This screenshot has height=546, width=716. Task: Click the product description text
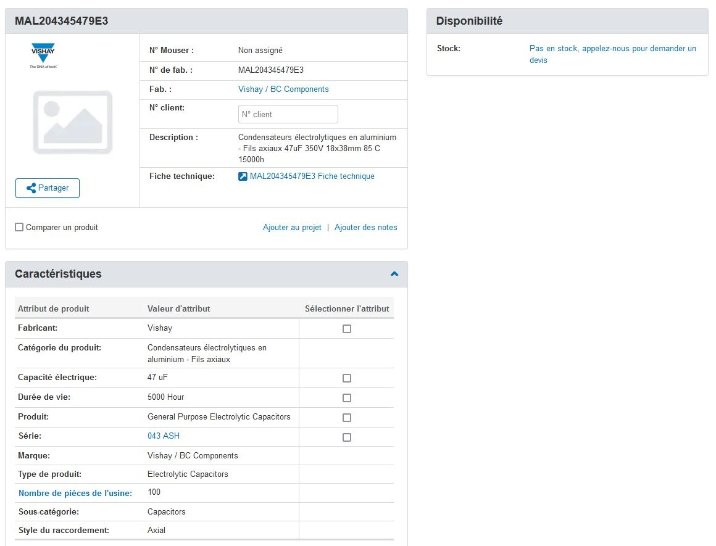point(317,148)
